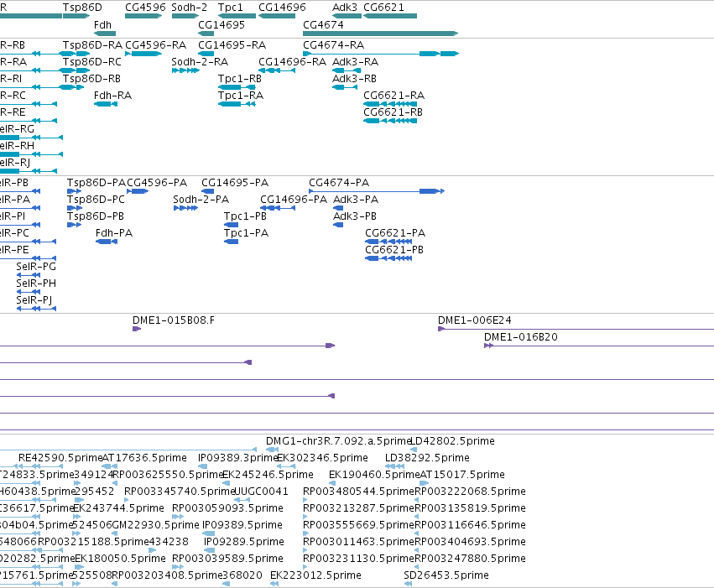Select the Adk3-PB protein label
Screen dimensions: 714x588
pos(355,216)
